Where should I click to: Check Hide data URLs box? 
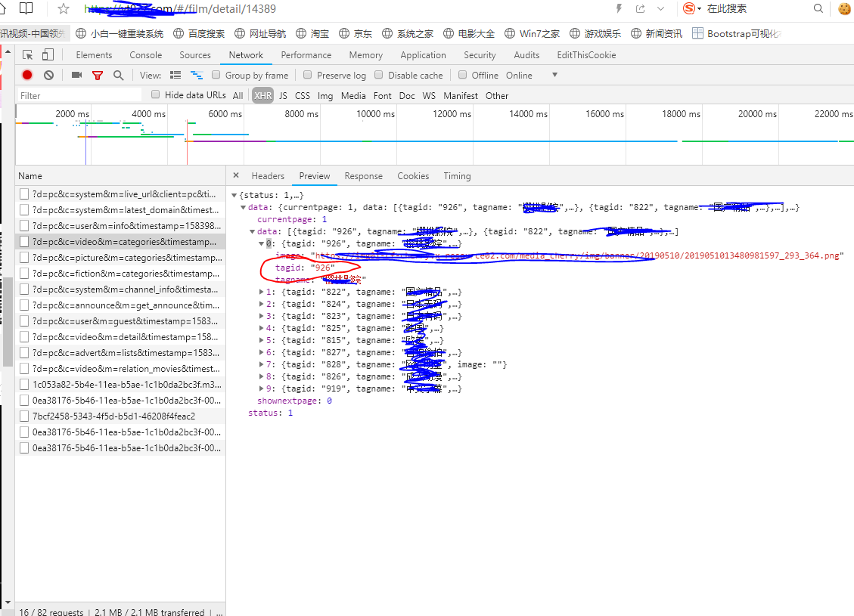click(x=156, y=94)
